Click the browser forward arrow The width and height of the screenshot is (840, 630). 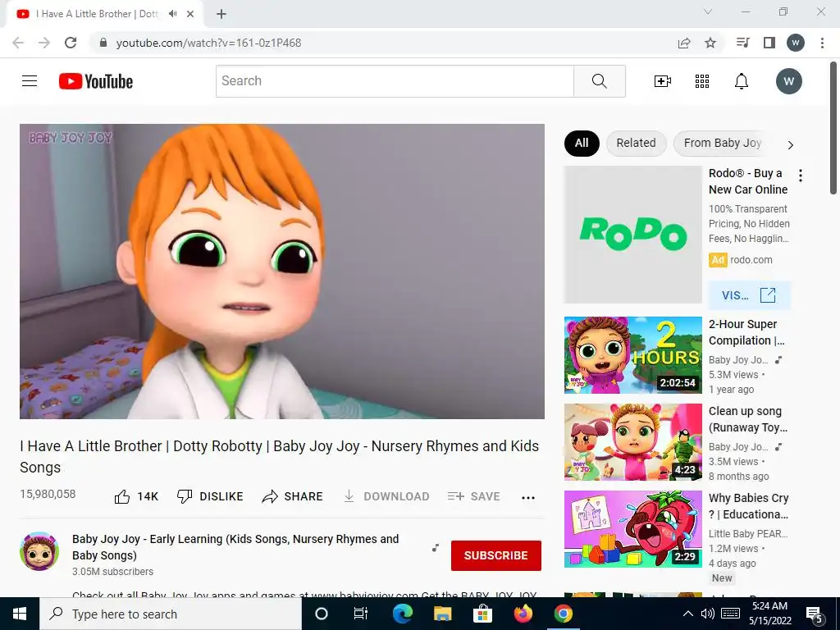pyautogui.click(x=44, y=43)
